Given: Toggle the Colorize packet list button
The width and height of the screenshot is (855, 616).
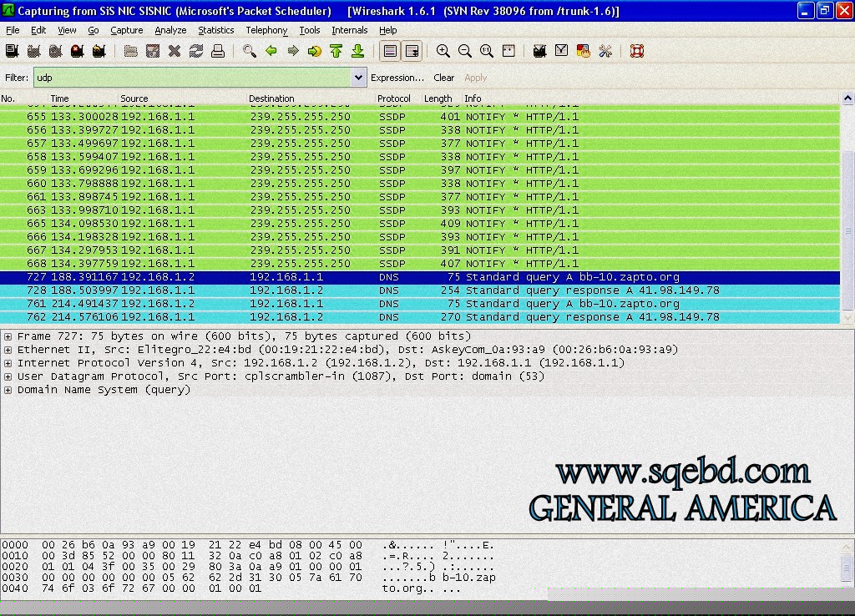Looking at the screenshot, I should coord(390,52).
